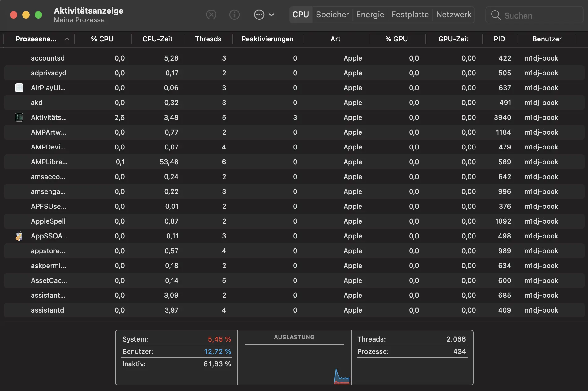Image resolution: width=588 pixels, height=391 pixels.
Task: Click the magnifying glass search icon
Action: click(x=496, y=15)
